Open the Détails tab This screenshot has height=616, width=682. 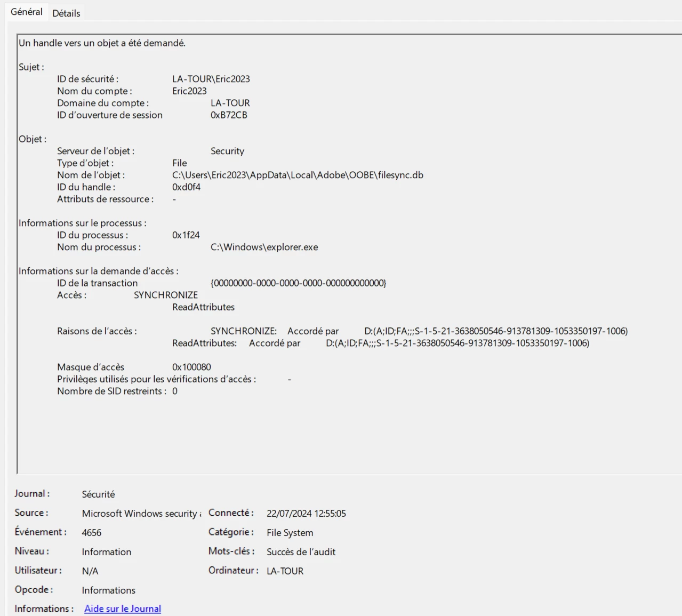point(66,13)
